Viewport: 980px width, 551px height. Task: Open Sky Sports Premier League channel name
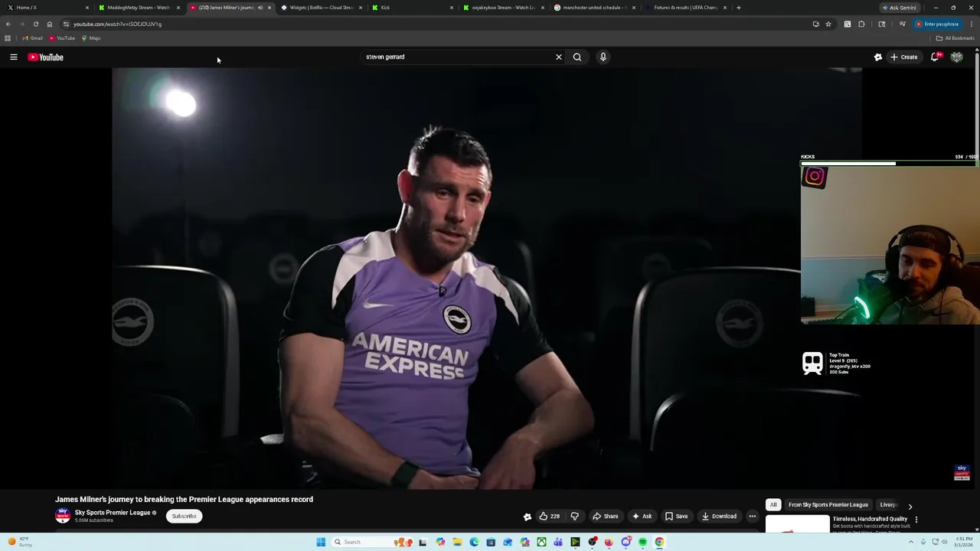click(113, 513)
